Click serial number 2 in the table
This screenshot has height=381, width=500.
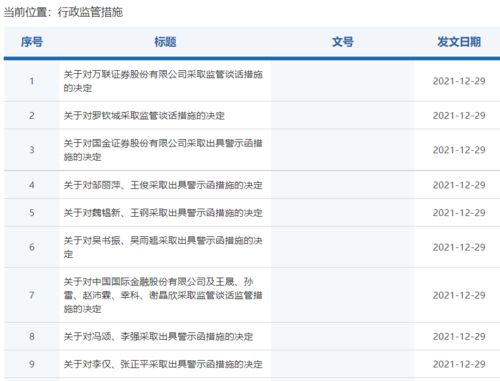pyautogui.click(x=32, y=116)
